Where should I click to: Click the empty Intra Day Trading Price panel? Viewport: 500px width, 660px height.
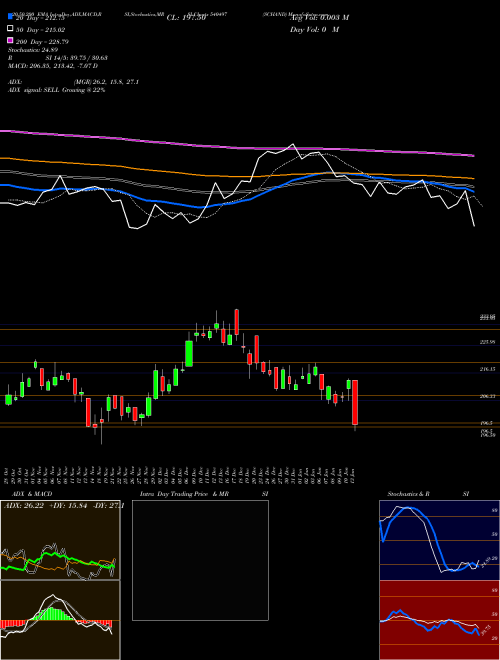point(200,560)
